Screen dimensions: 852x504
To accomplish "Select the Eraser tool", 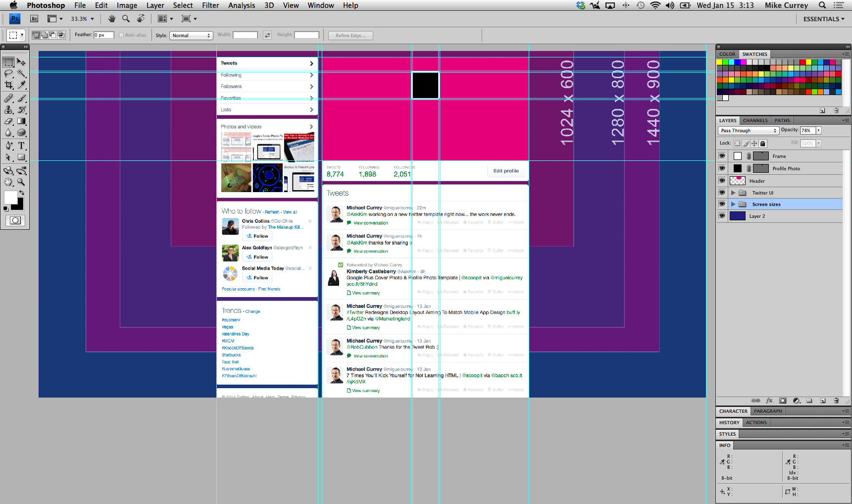I will 8,121.
